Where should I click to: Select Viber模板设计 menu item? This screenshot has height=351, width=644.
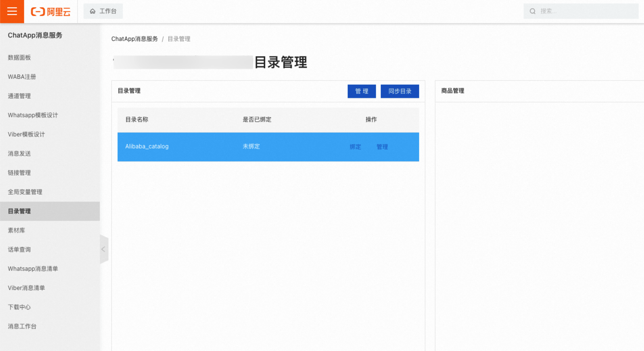26,134
